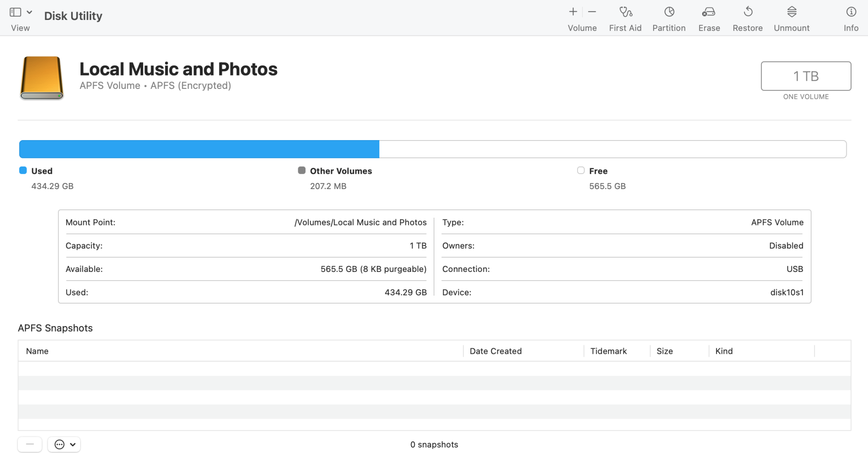Click the Free 565.5 GB legend value
The image size is (868, 461).
tap(607, 186)
